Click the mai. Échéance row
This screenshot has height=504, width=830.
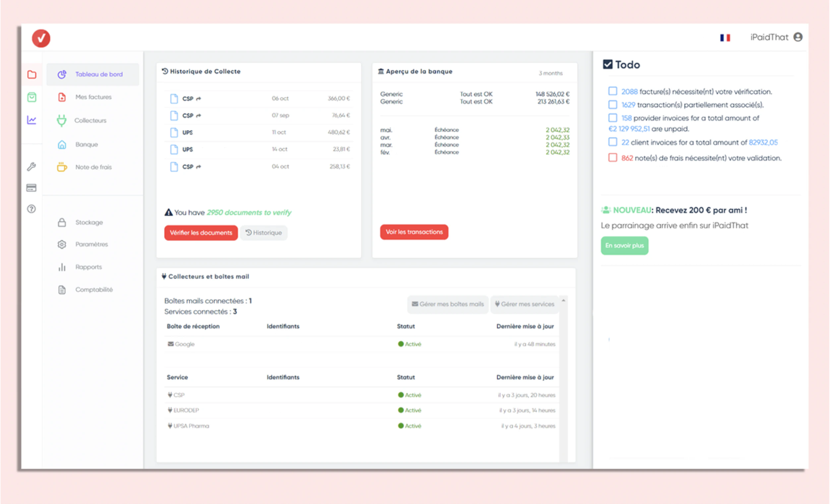[475, 130]
